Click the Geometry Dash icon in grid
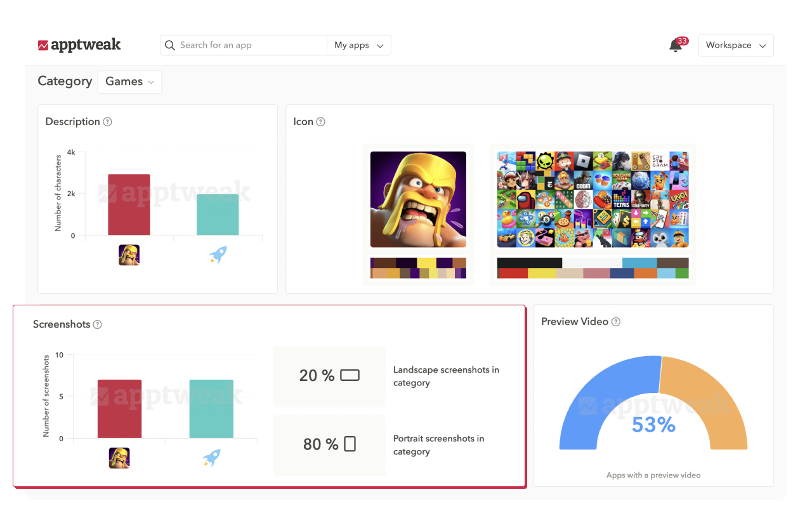 (603, 218)
